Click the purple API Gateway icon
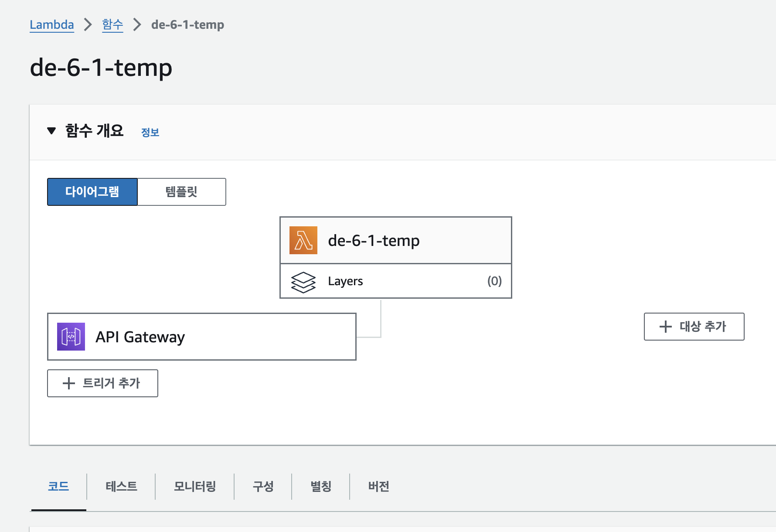This screenshot has height=532, width=776. tap(71, 337)
